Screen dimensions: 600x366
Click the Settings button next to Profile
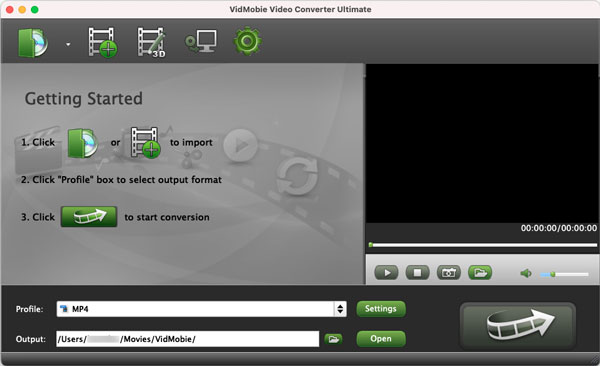[x=381, y=309]
